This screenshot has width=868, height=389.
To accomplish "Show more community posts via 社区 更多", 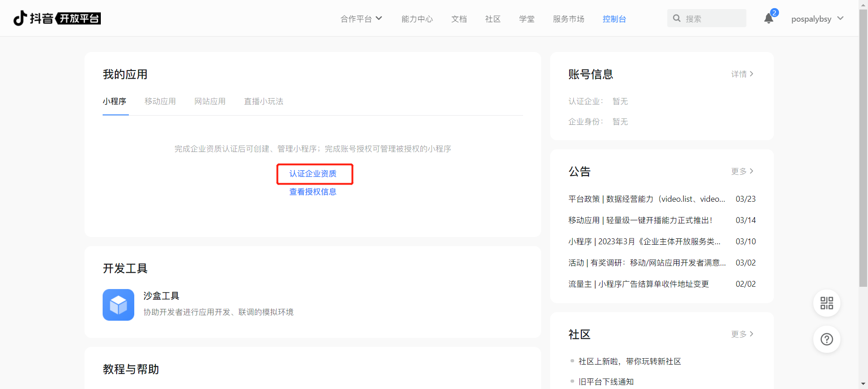I will pyautogui.click(x=742, y=334).
